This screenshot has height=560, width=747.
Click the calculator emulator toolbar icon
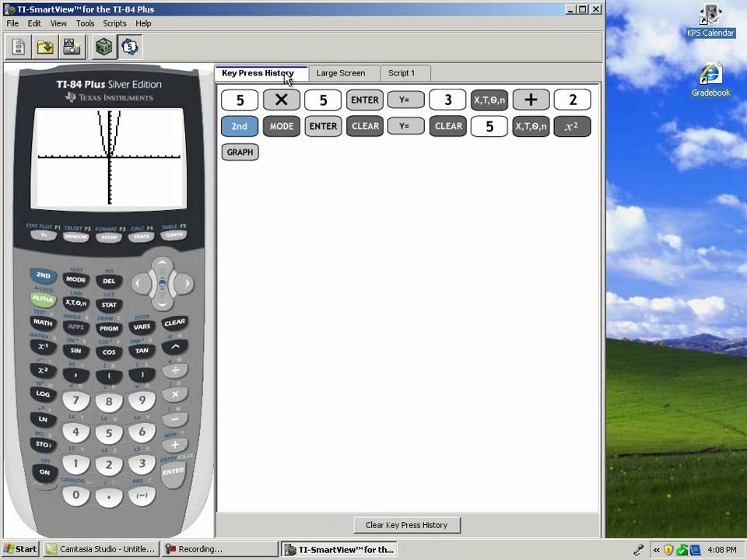103,47
